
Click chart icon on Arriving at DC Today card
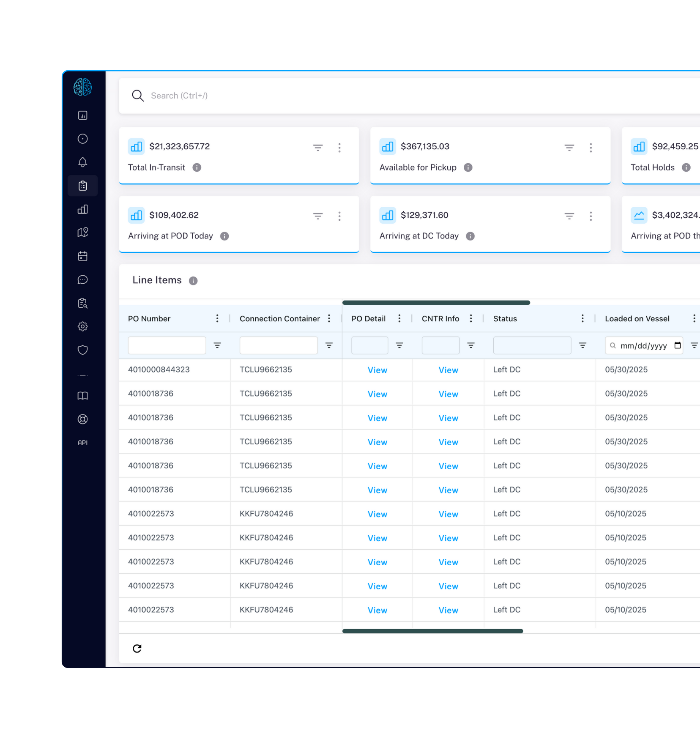(x=388, y=215)
